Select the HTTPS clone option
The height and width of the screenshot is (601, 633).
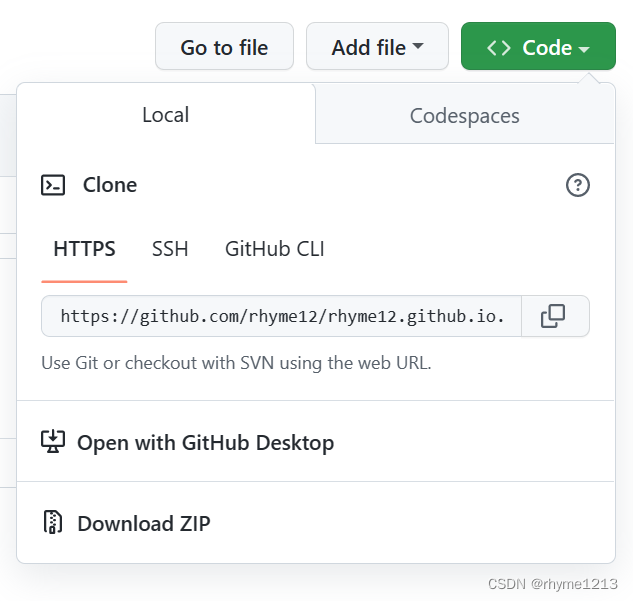tap(84, 249)
